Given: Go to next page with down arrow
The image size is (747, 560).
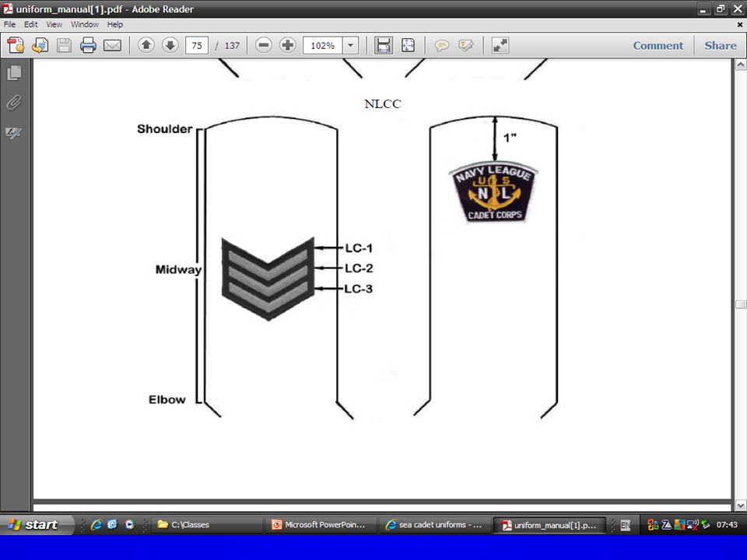Looking at the screenshot, I should pos(170,45).
